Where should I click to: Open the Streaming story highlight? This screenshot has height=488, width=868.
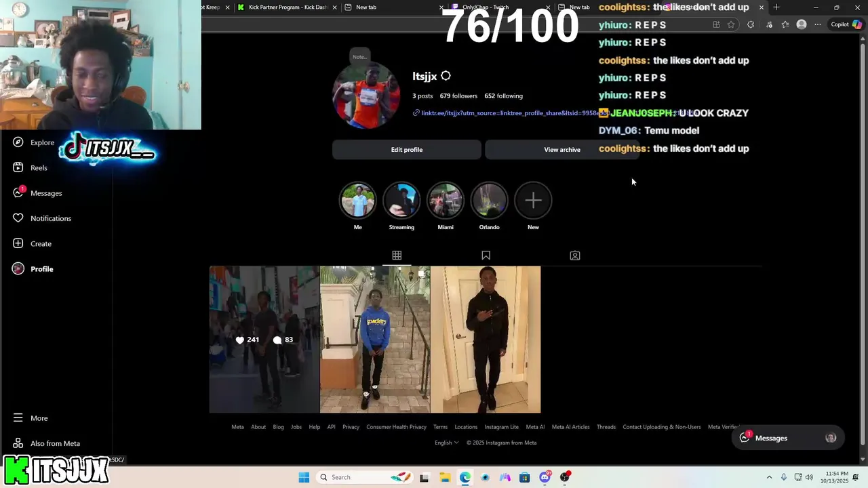tap(401, 201)
